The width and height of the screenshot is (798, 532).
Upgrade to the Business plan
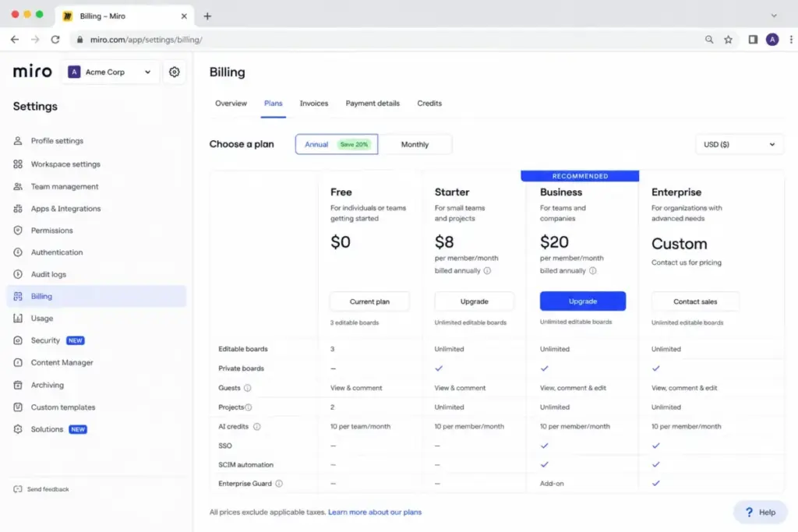tap(583, 301)
